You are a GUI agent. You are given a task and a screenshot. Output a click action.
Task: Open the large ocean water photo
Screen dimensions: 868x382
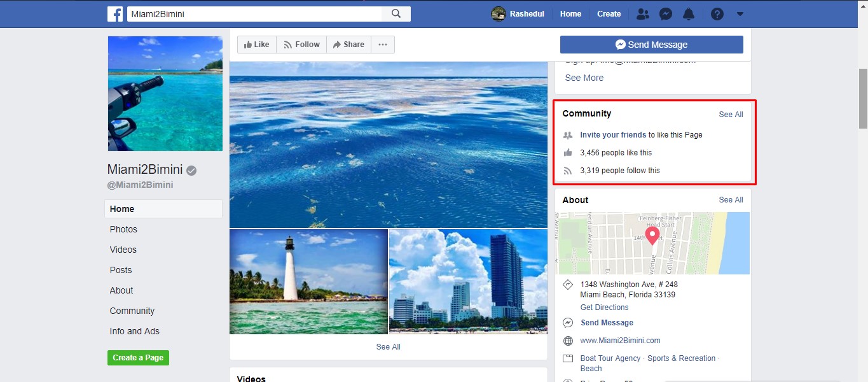pos(389,145)
